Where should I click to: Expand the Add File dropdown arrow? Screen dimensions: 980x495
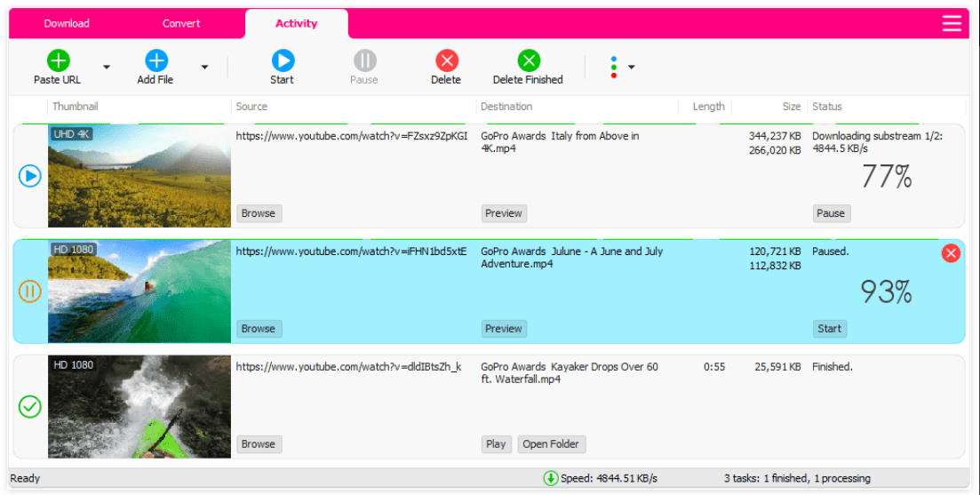tap(204, 67)
